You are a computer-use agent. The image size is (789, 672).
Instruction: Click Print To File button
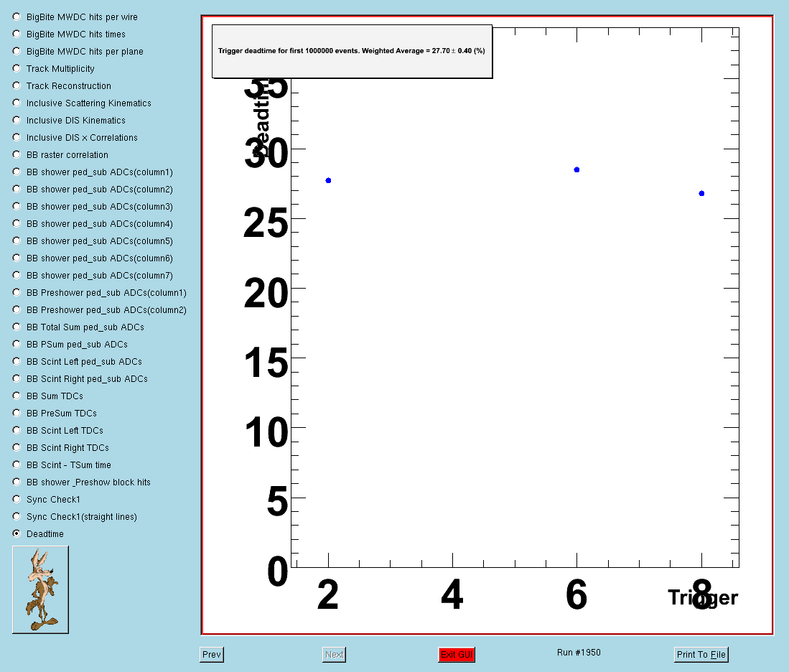coord(701,654)
